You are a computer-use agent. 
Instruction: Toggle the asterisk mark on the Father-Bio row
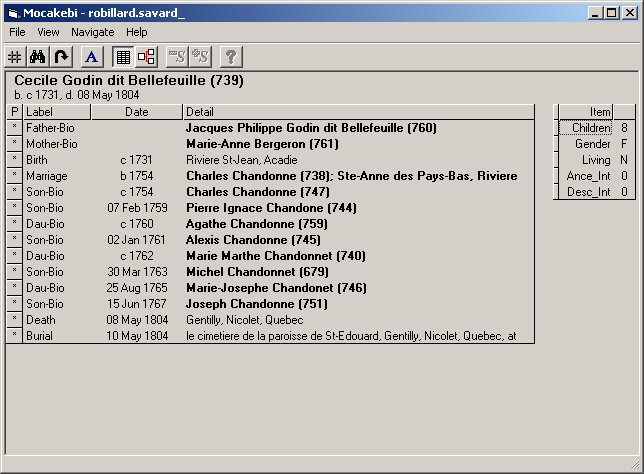[14, 128]
